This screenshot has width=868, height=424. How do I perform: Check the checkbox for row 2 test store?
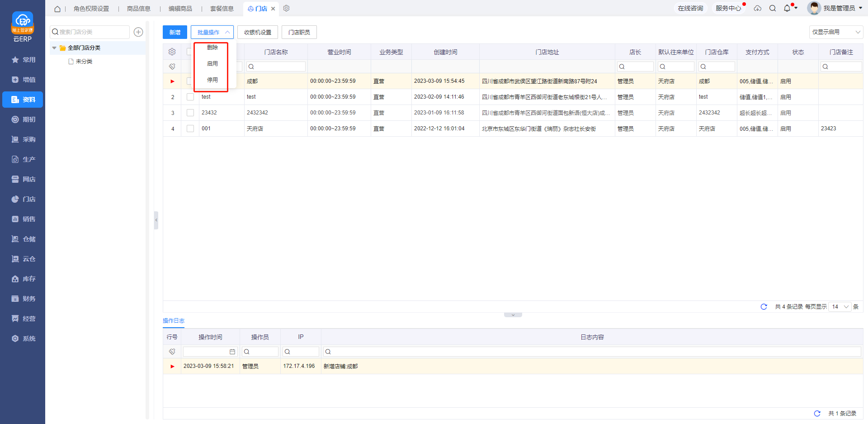pyautogui.click(x=190, y=97)
